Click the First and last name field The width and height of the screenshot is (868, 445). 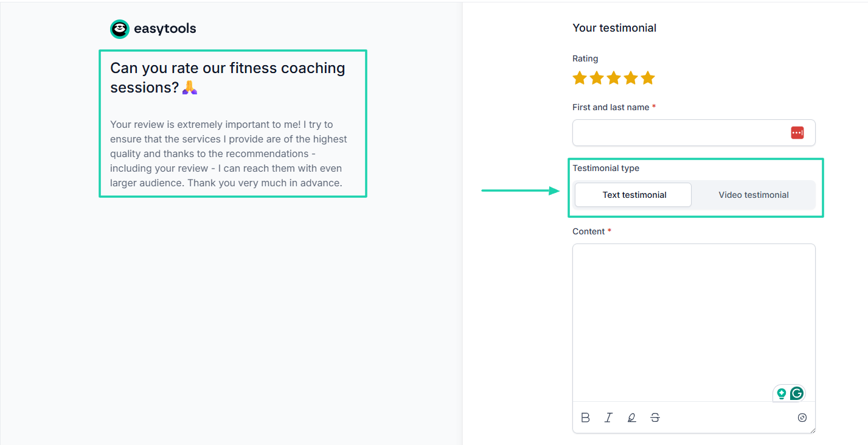678,133
